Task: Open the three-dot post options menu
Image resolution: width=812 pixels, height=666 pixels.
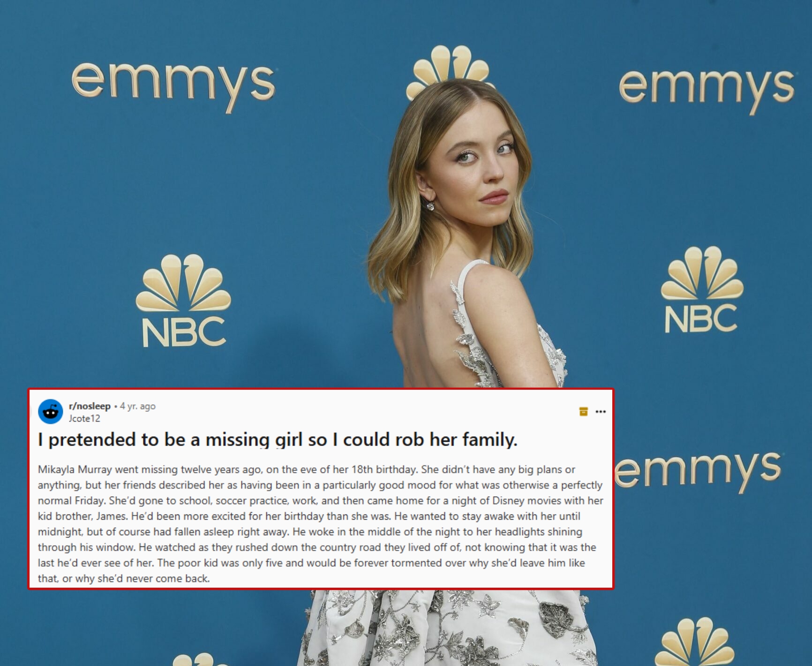Action: tap(601, 411)
